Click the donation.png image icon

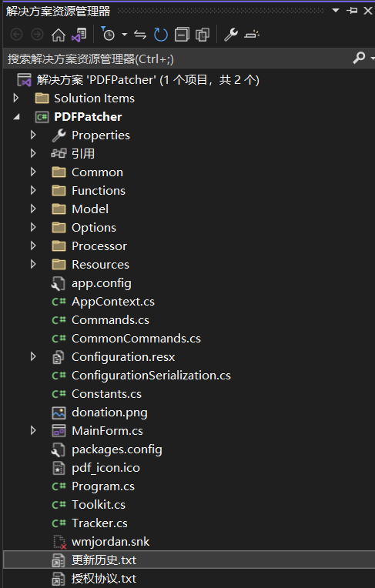click(x=59, y=413)
